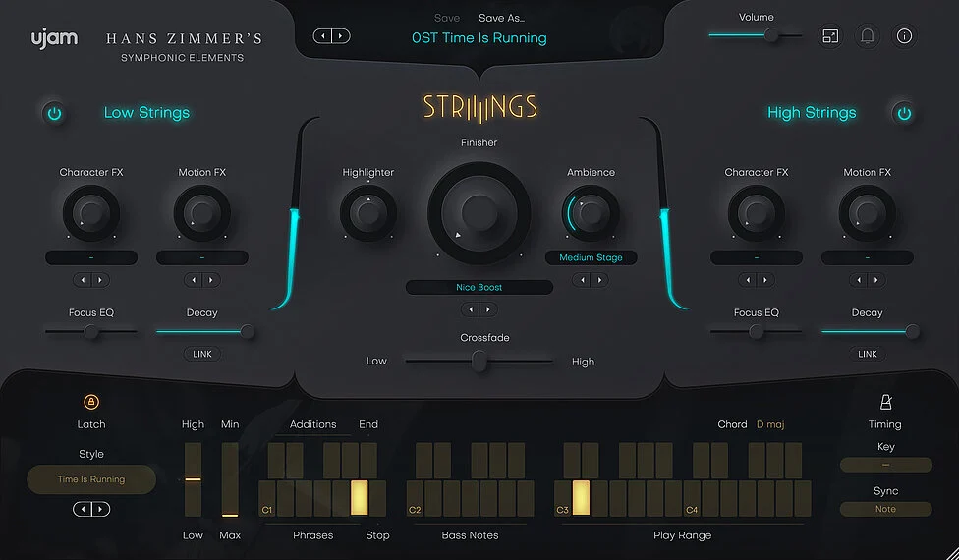This screenshot has width=959, height=560.
Task: Toggle the Latch lock icon
Action: [x=91, y=402]
